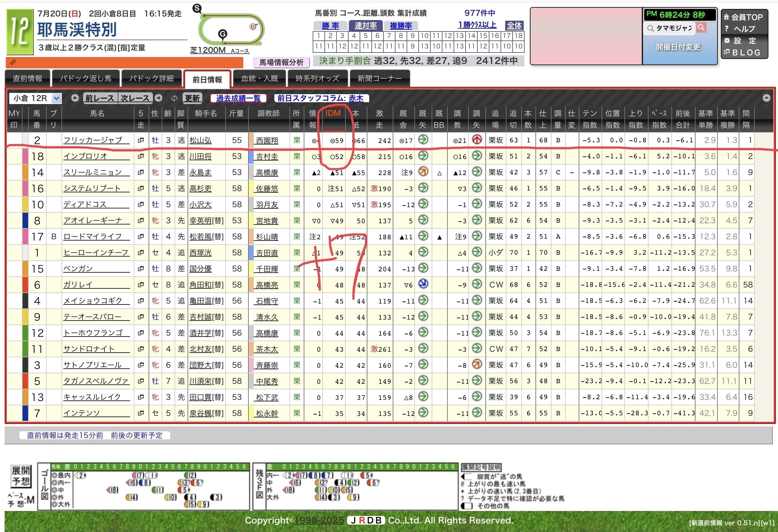Select the 勝率 stats toggle

point(330,26)
